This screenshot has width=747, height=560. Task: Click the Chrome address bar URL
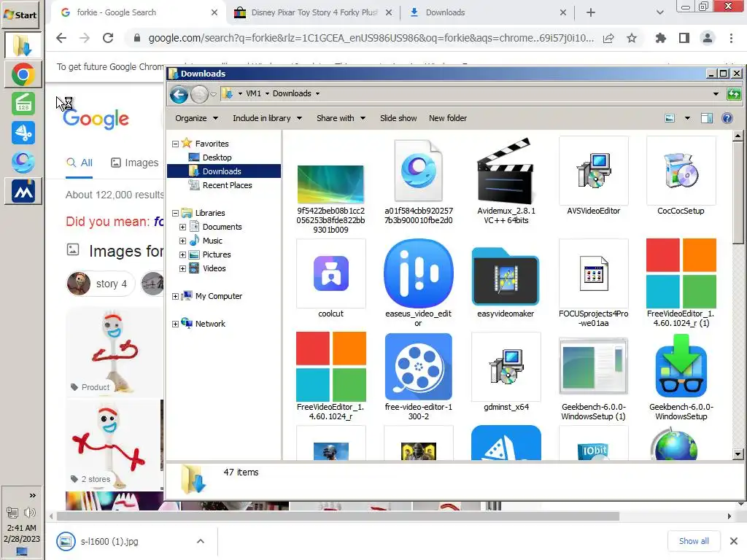(x=371, y=38)
